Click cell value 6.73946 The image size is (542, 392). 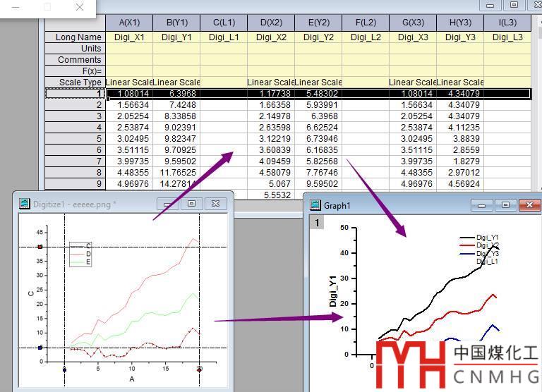coord(318,139)
